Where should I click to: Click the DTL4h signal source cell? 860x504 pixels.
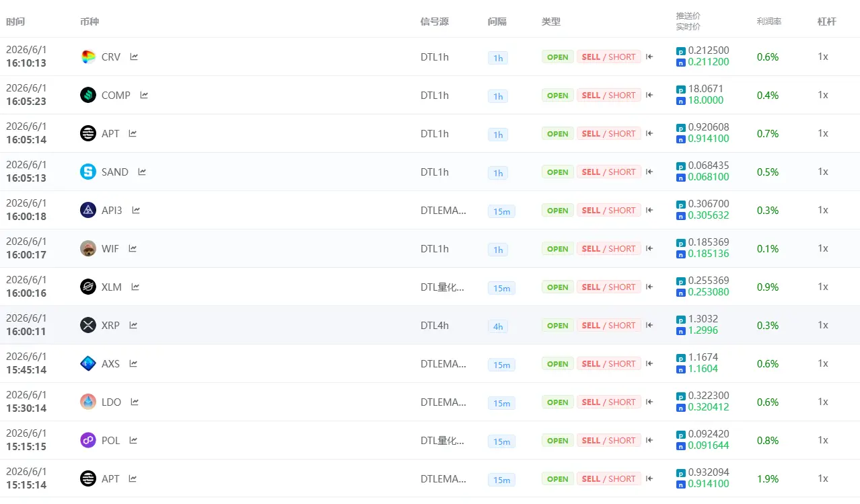click(435, 326)
